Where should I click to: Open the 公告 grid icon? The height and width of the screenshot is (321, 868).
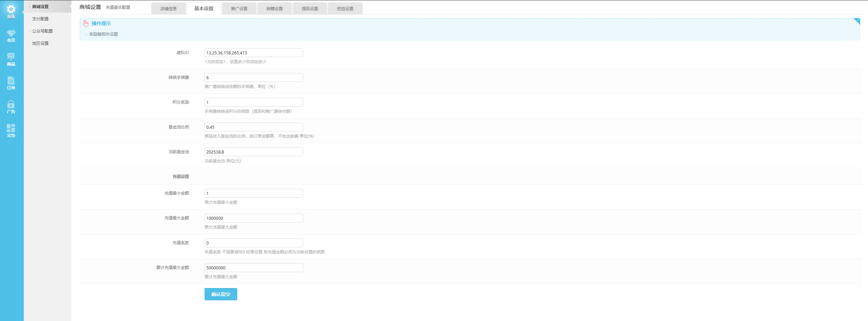click(11, 128)
